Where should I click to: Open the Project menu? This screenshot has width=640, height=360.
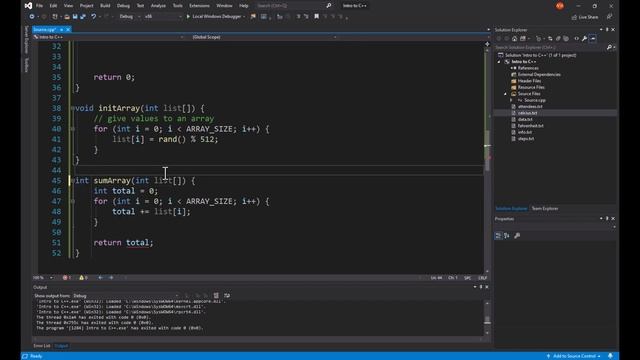86,6
